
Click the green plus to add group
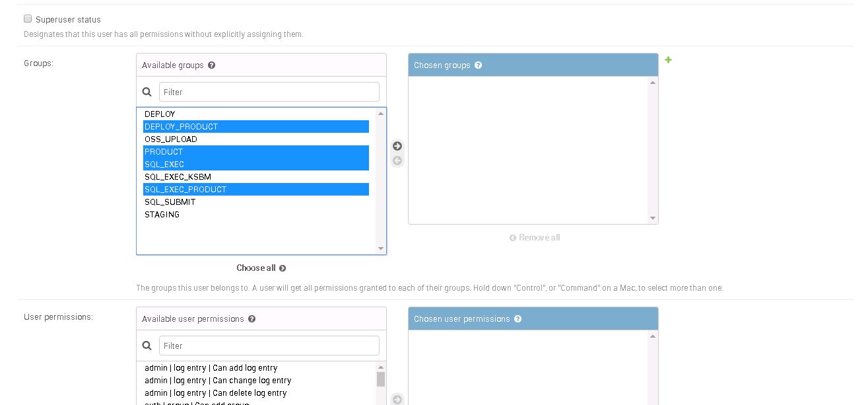pos(668,60)
